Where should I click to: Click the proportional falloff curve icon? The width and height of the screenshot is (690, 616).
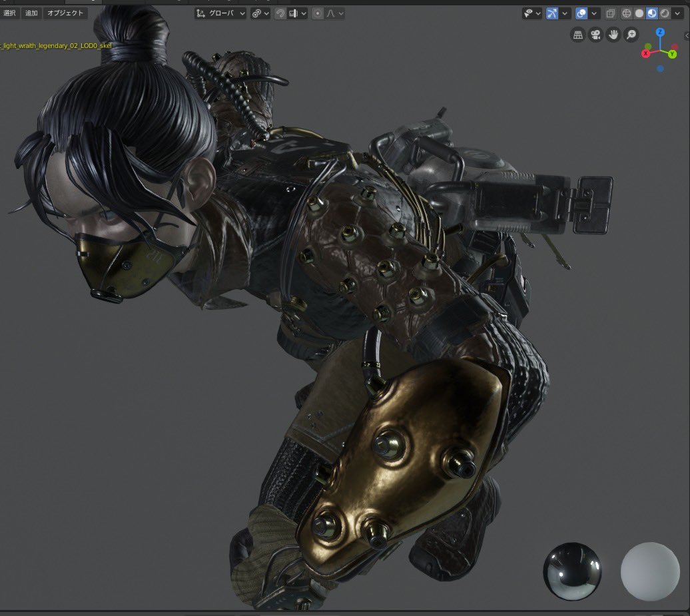[330, 13]
